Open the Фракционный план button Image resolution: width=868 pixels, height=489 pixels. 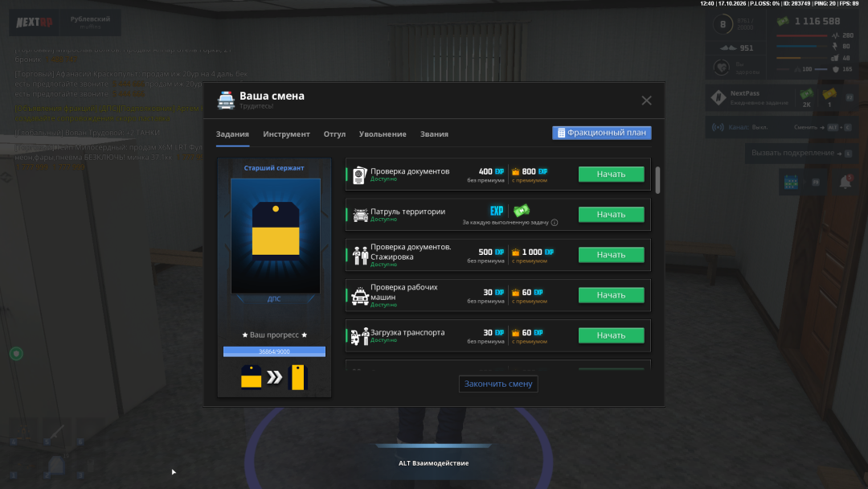coord(602,133)
